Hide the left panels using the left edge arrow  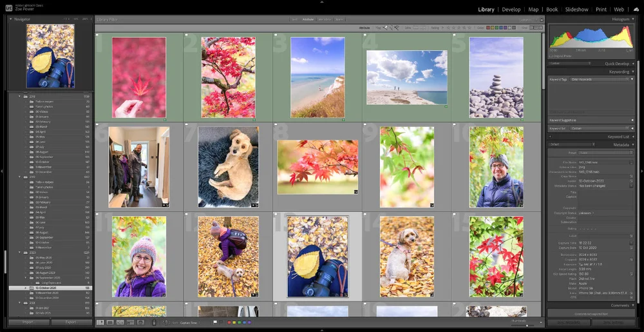(2, 171)
